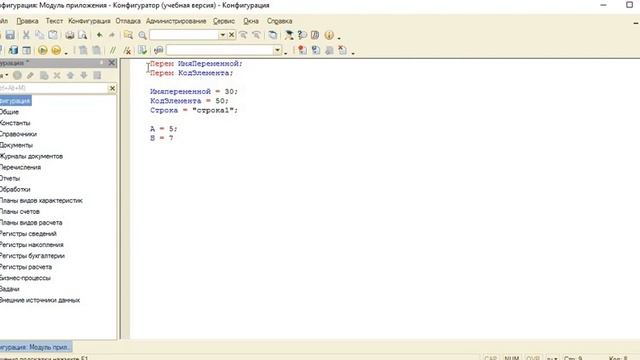Save the configuration with the floppy icon
The height and width of the screenshot is (360, 640).
[x=10, y=35]
